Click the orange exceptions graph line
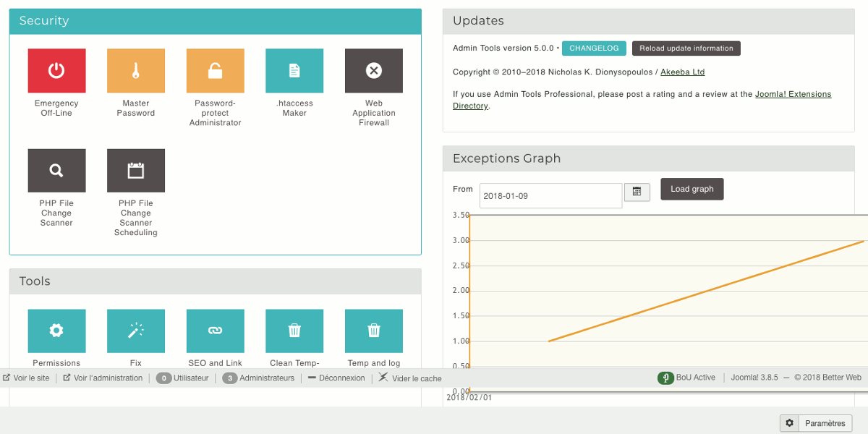Viewport: 868px width, 434px height. pyautogui.click(x=707, y=291)
